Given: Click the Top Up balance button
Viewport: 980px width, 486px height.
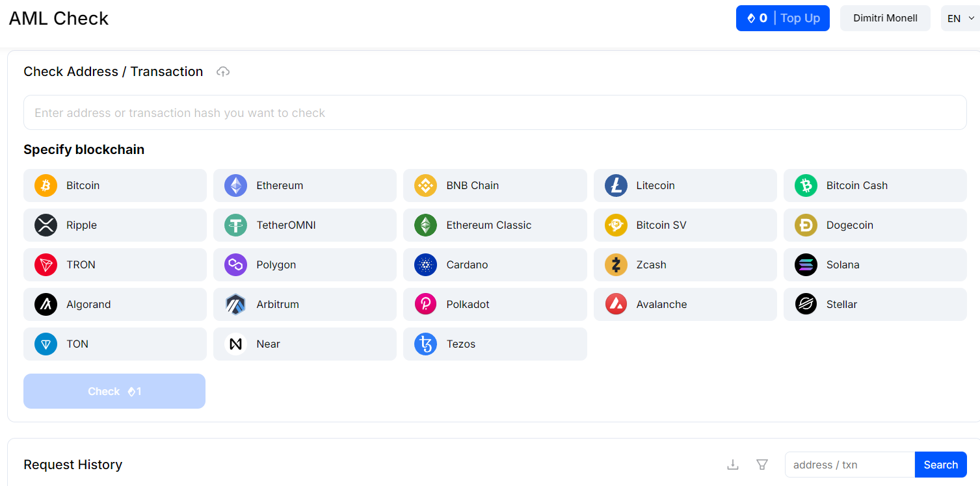Looking at the screenshot, I should 782,18.
